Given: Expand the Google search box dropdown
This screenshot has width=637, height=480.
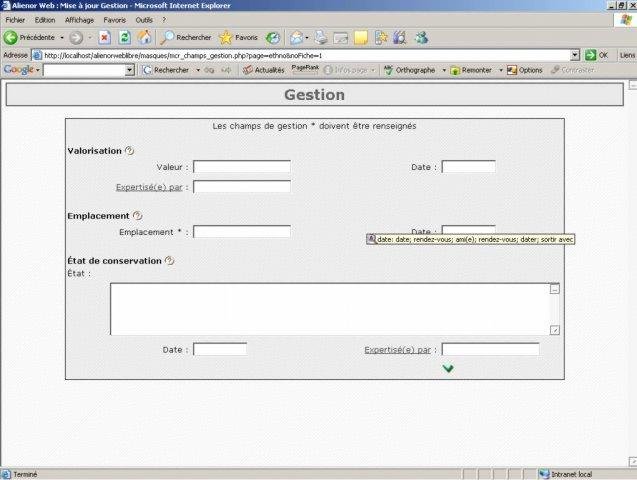Looking at the screenshot, I should pyautogui.click(x=130, y=70).
